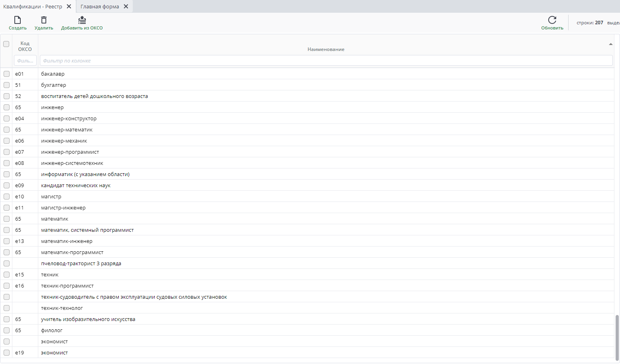Click the строки: 207 row counter

(590, 23)
